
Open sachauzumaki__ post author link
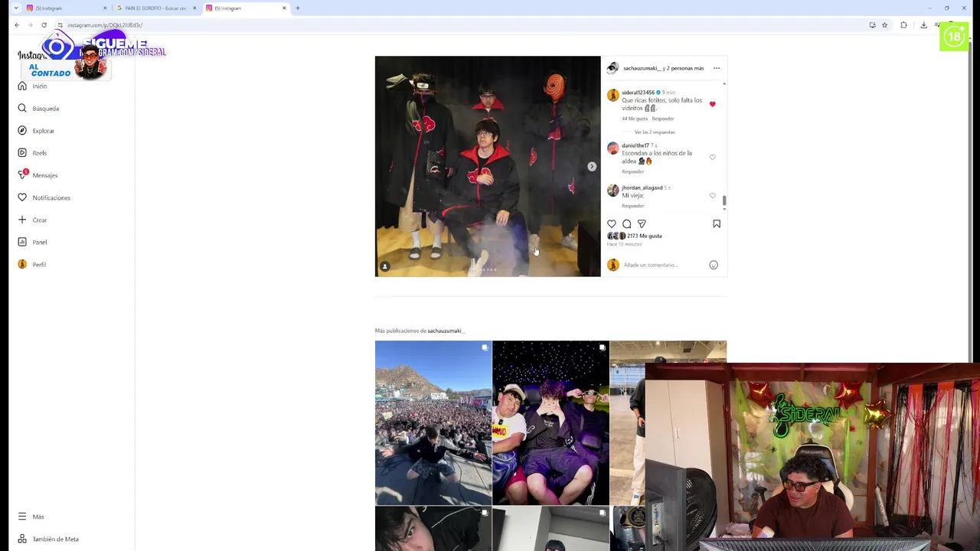tap(642, 68)
